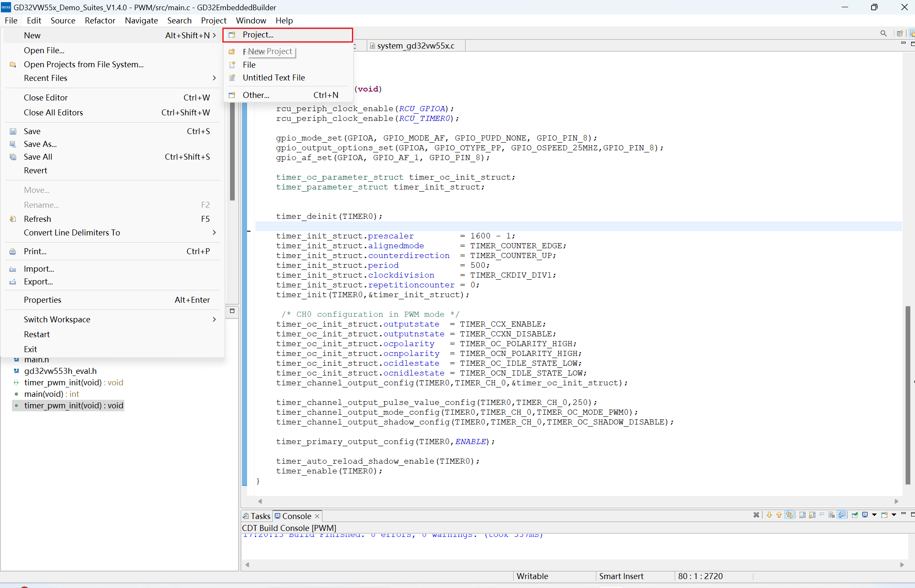Switch to the system_gd32vw55x.c editor tab
The height and width of the screenshot is (588, 915).
[416, 46]
